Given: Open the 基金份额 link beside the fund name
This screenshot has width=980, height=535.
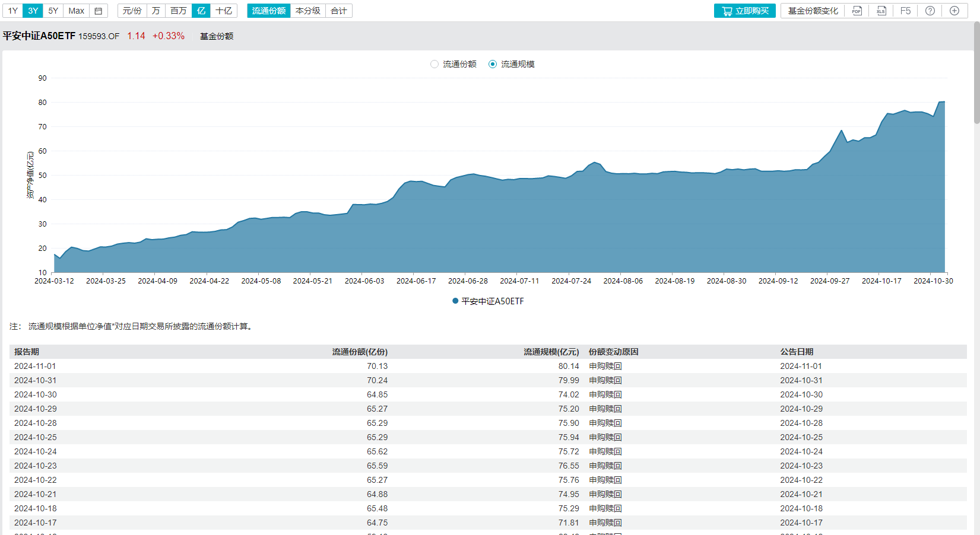Looking at the screenshot, I should click(x=216, y=36).
